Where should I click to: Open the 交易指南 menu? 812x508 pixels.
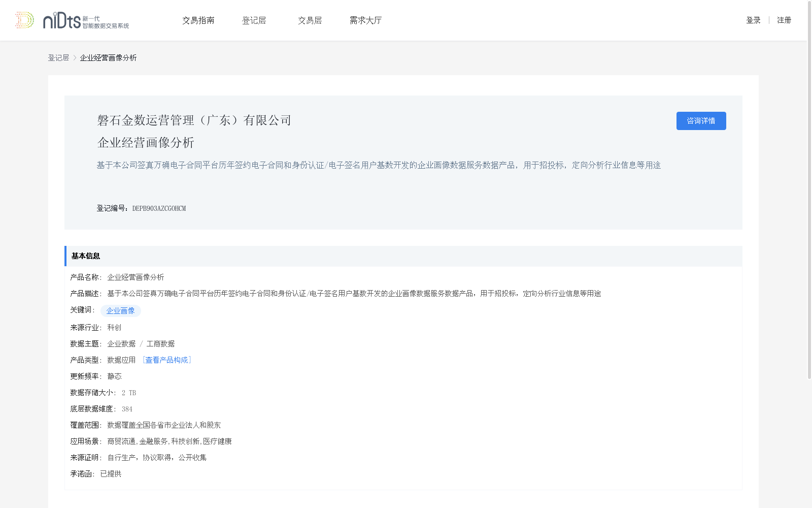pos(198,20)
